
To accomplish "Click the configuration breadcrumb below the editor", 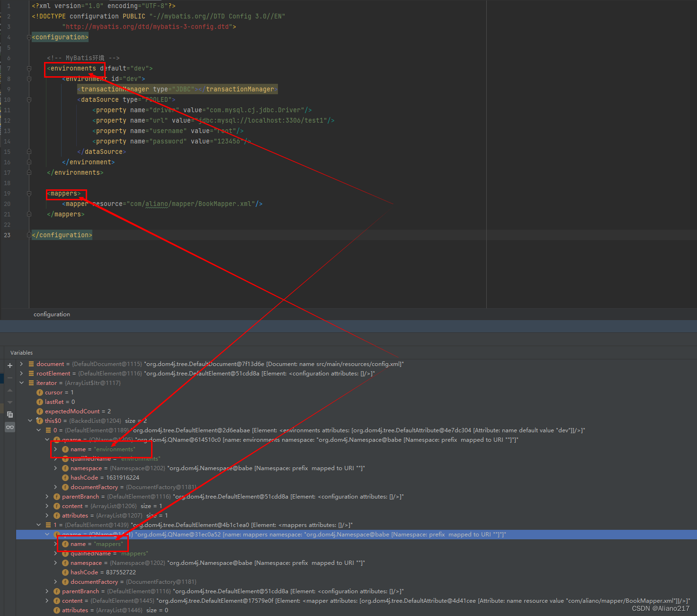I will (x=52, y=314).
